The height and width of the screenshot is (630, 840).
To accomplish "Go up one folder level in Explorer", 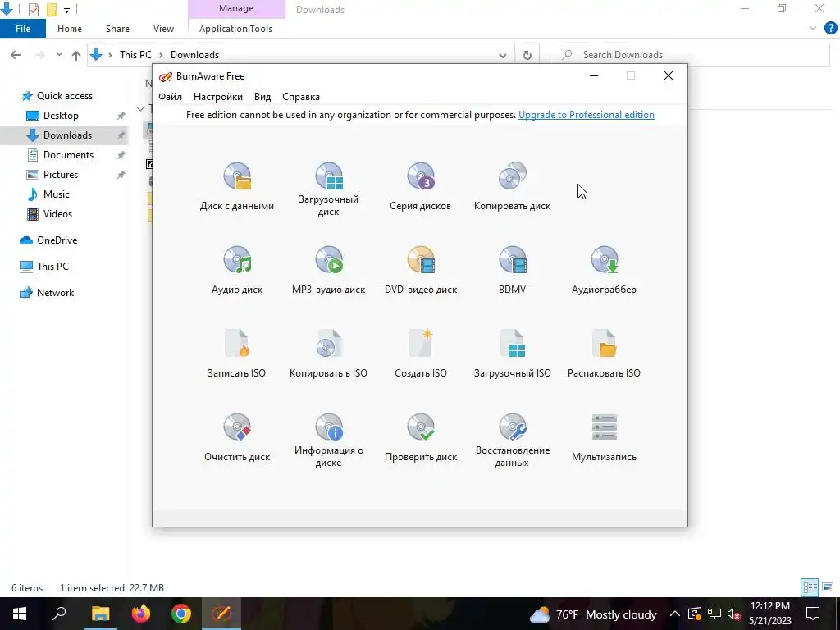I will click(x=76, y=55).
